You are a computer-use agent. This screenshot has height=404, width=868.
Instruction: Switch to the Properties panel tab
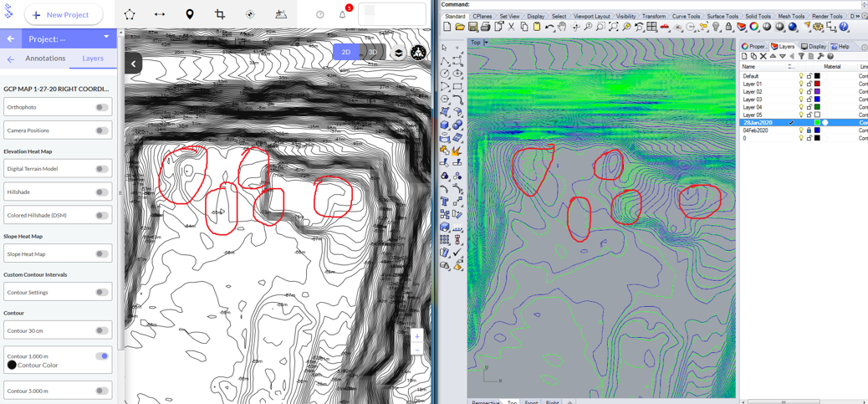tap(754, 47)
